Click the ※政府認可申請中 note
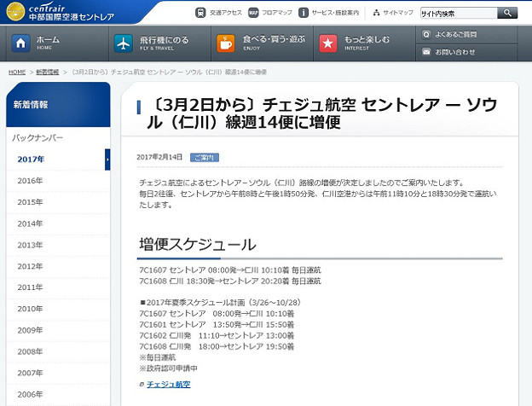The image size is (532, 406). click(x=168, y=368)
